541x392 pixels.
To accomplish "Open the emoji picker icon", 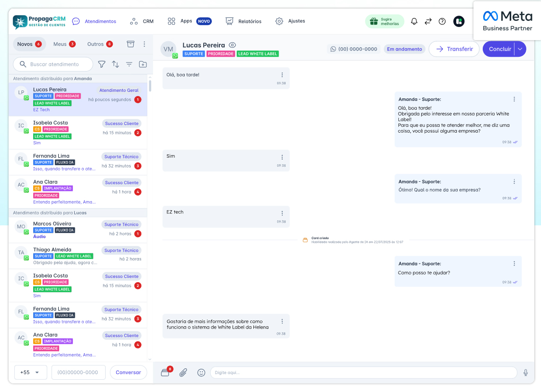I will click(x=201, y=372).
